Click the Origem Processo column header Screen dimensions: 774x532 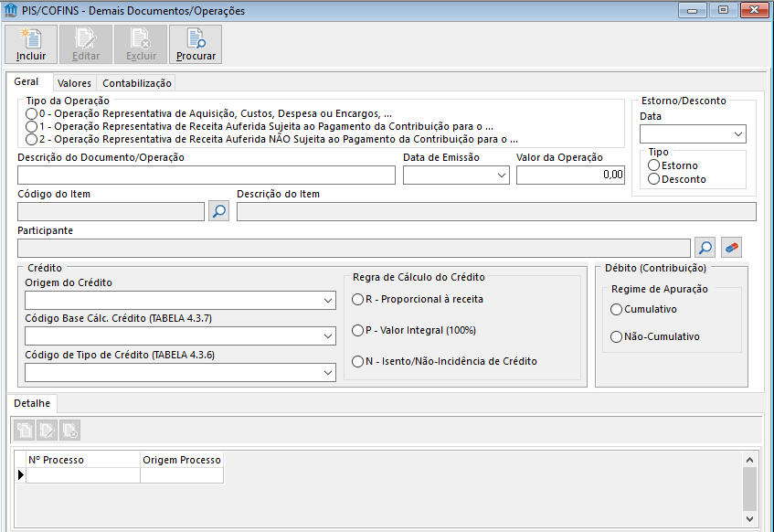(x=182, y=460)
